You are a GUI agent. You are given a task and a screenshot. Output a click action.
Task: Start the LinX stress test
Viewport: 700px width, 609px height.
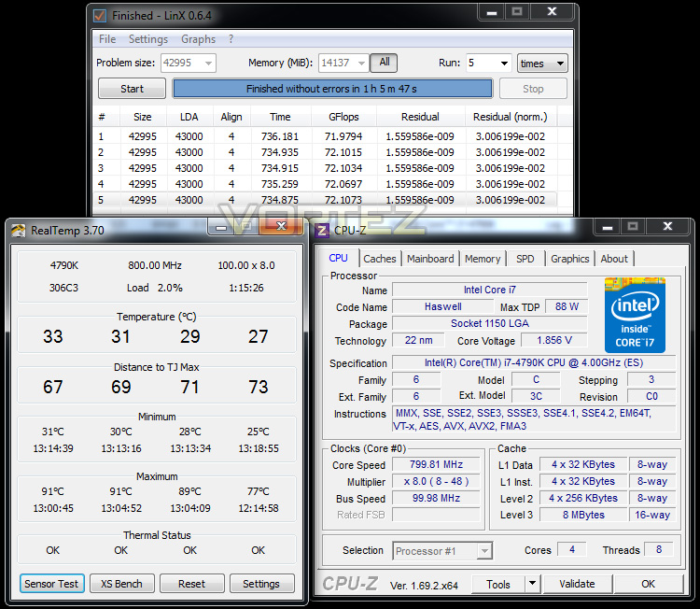click(x=133, y=89)
